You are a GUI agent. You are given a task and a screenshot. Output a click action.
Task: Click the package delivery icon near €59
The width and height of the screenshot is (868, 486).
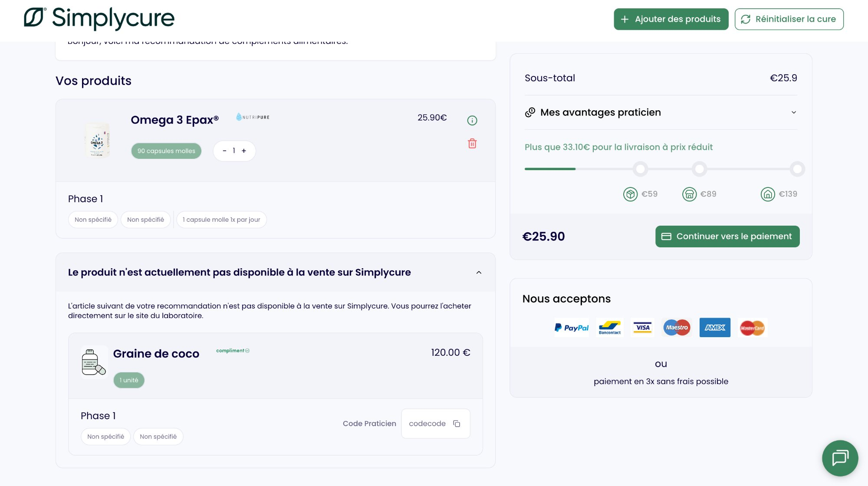pyautogui.click(x=630, y=194)
